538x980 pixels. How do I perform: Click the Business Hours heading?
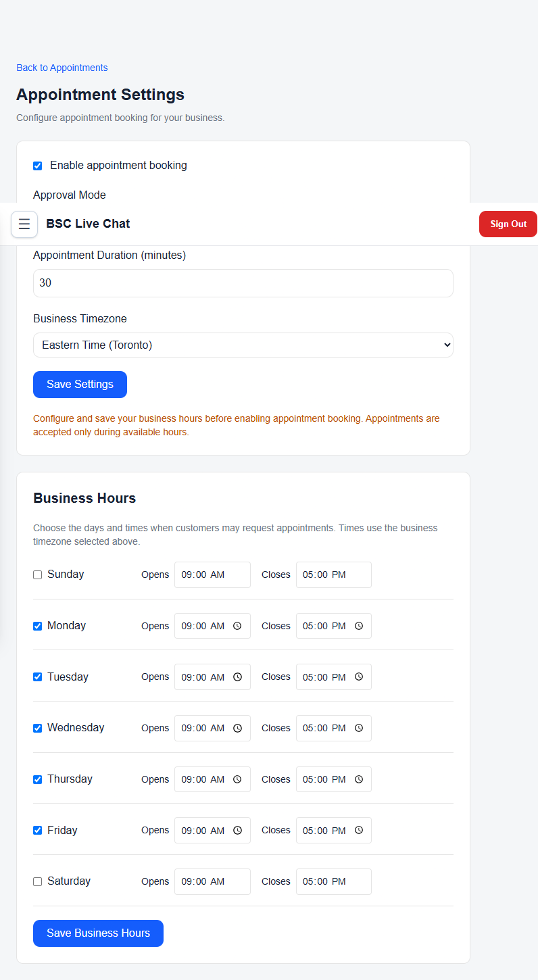[84, 499]
